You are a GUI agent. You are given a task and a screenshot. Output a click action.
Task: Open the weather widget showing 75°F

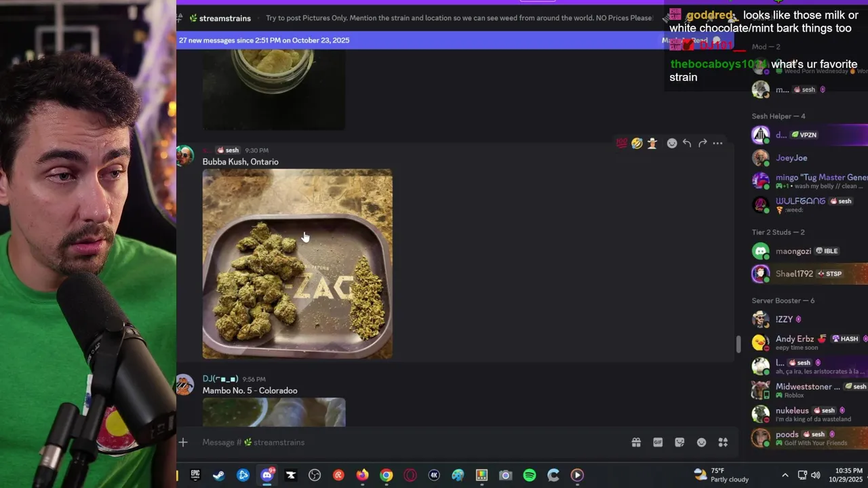[721, 475]
